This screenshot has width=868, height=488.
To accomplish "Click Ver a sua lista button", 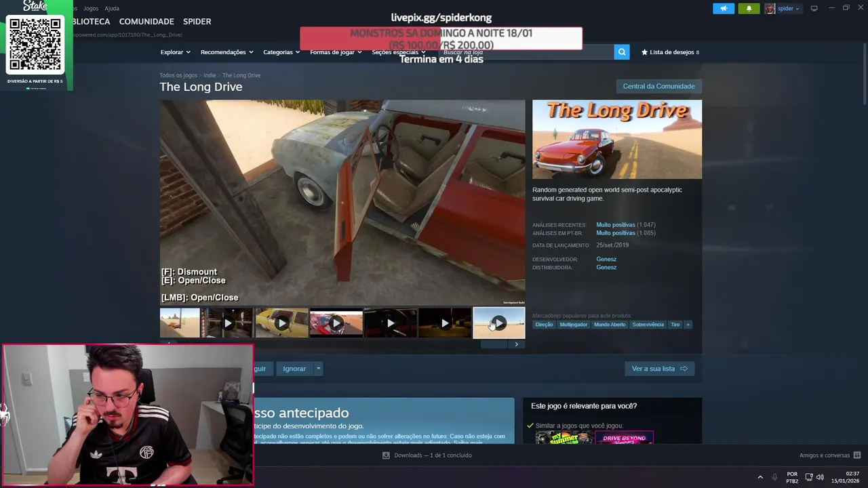I will (659, 369).
